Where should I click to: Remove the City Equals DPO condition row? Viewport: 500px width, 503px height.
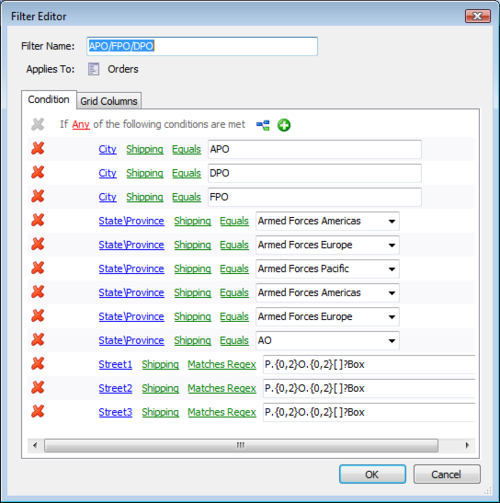(38, 172)
